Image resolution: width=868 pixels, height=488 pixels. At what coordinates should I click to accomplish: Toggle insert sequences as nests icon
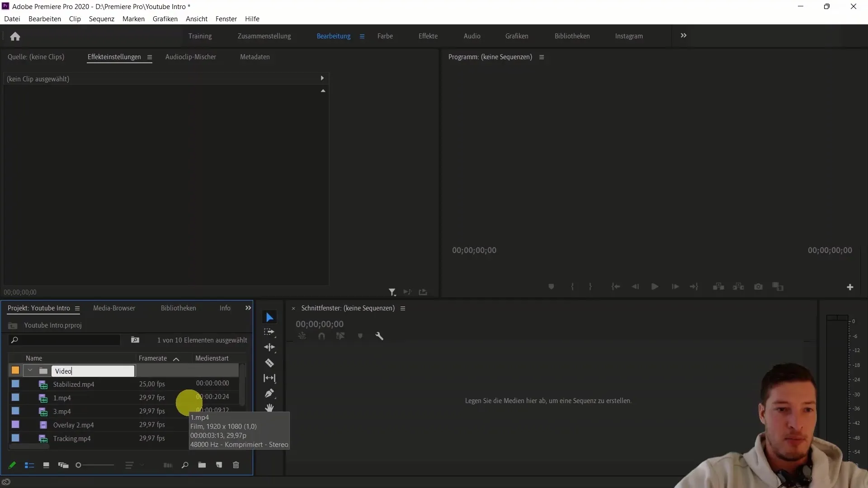[302, 336]
